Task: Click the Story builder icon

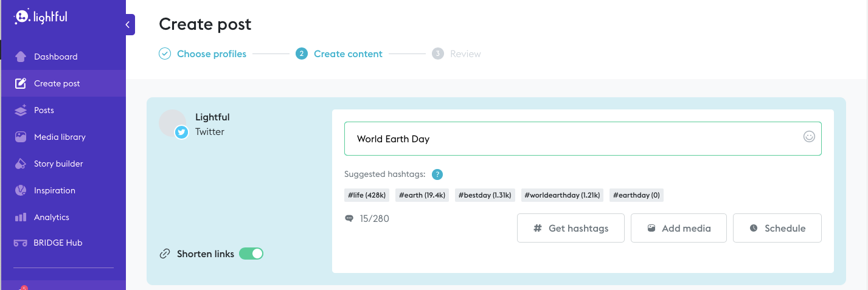Action: point(21,164)
